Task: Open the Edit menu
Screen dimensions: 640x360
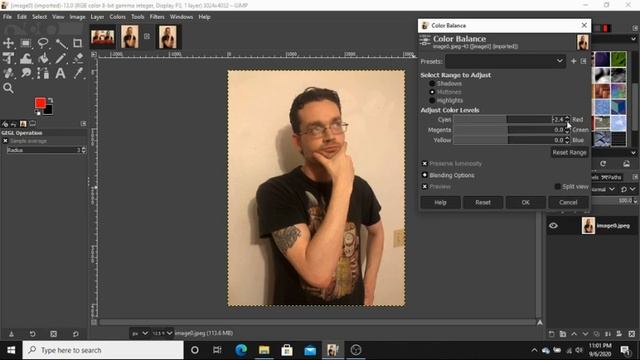Action: (x=22, y=17)
